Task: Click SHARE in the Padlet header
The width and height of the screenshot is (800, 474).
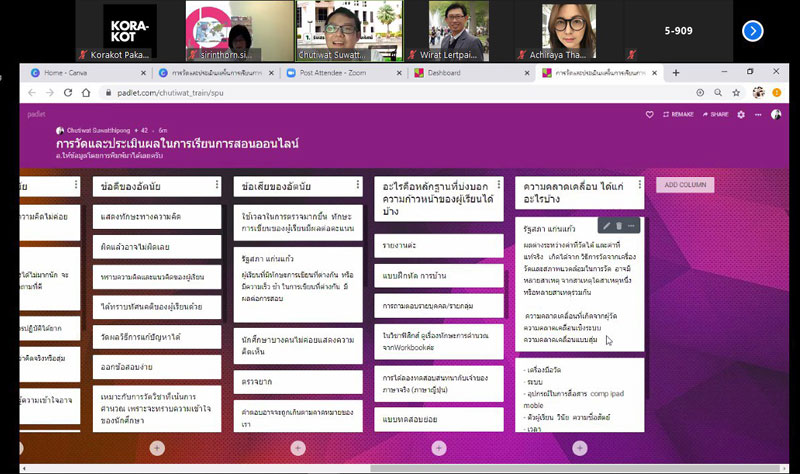Action: (716, 114)
